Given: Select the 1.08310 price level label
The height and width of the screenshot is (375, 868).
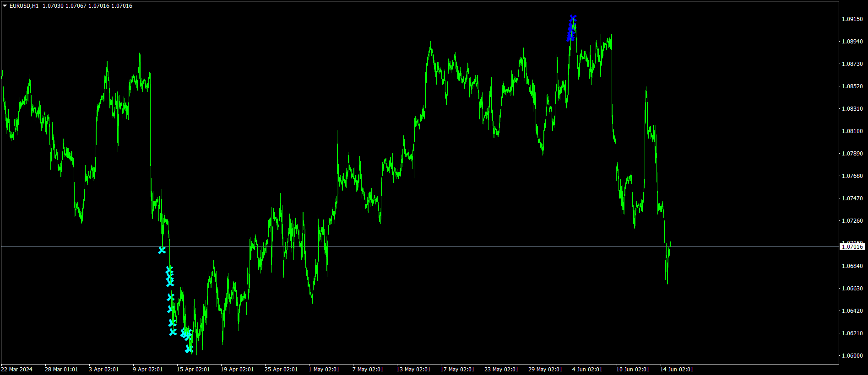Looking at the screenshot, I should pos(852,109).
